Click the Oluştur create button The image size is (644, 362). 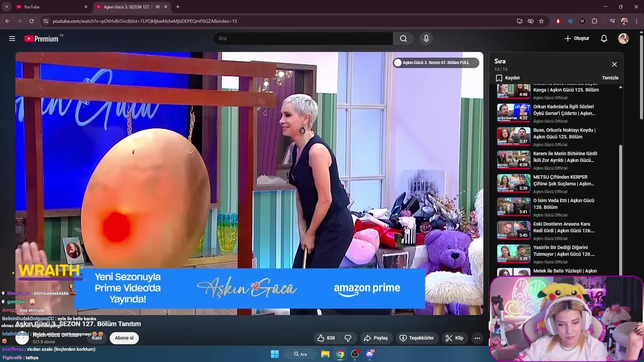coord(577,39)
